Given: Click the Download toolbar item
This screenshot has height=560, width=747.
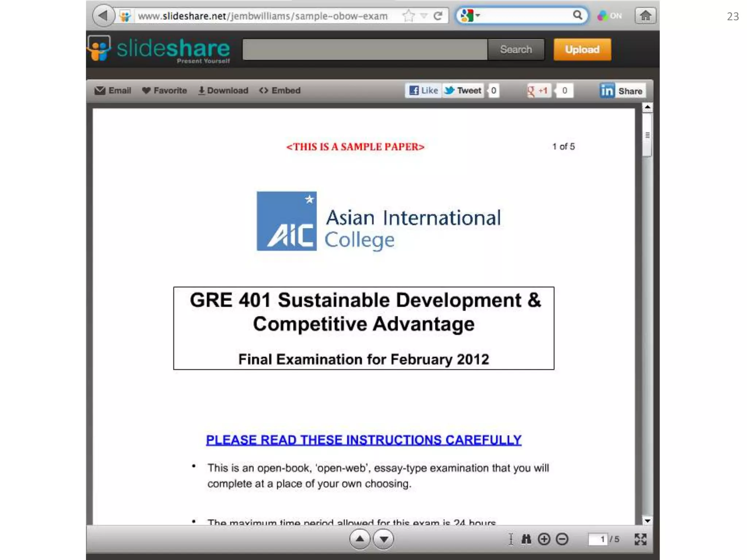Looking at the screenshot, I should 223,90.
